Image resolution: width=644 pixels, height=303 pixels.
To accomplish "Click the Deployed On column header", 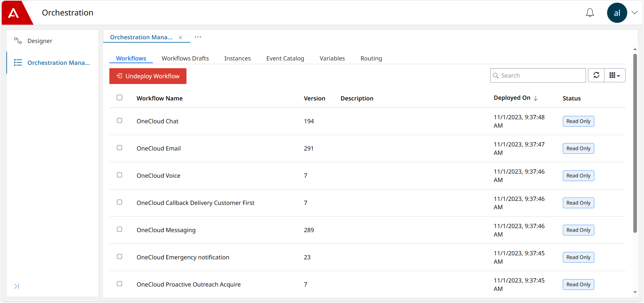I will (512, 98).
